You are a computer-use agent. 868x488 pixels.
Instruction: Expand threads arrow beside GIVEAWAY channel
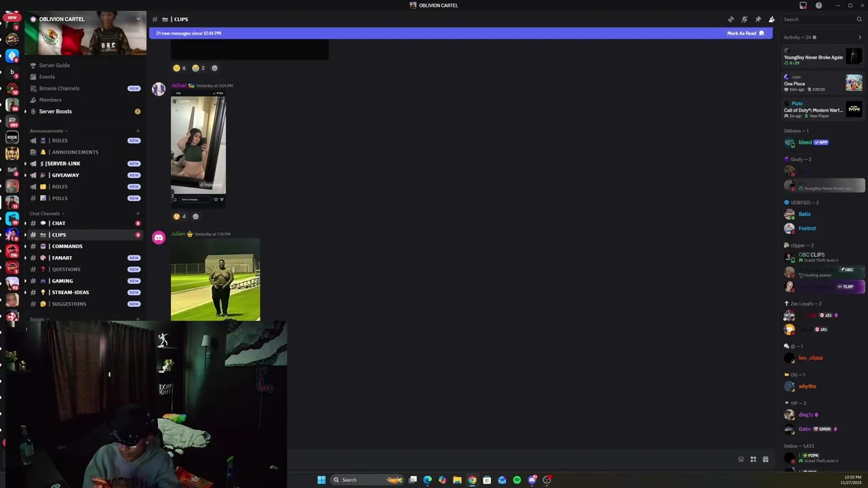(25, 175)
